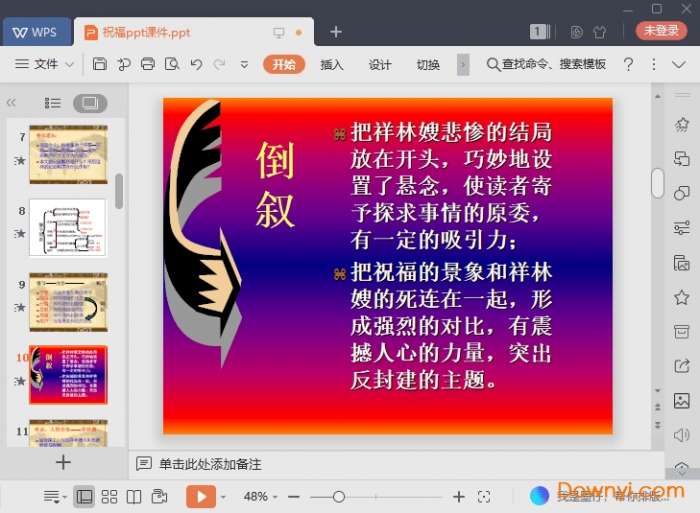This screenshot has height=513, width=700.
Task: Switch slide panel to outline view
Action: [x=53, y=103]
